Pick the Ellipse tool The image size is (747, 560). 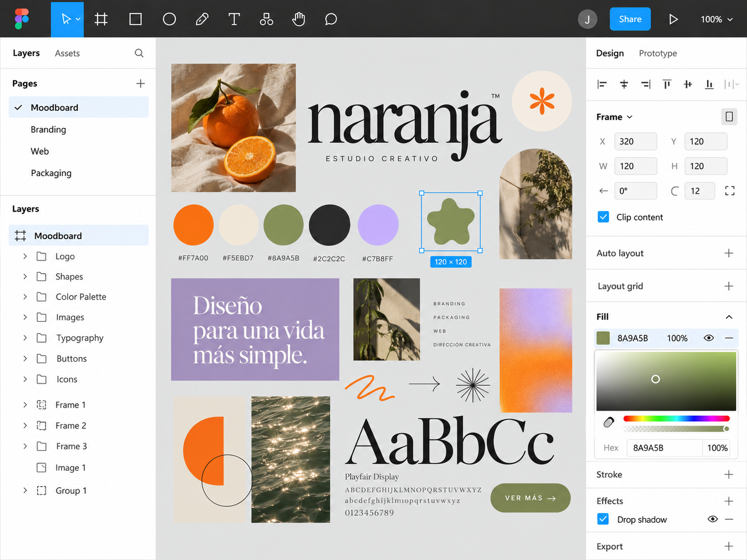[169, 19]
